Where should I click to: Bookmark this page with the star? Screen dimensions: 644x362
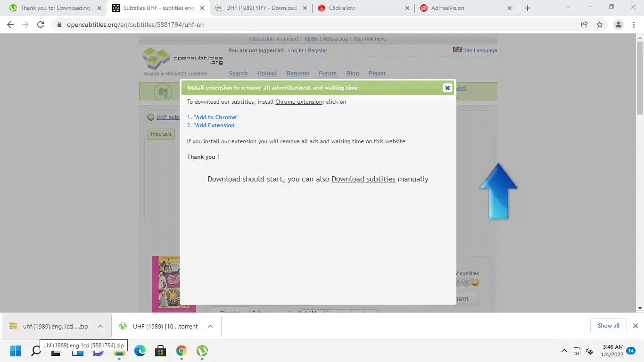600,25
